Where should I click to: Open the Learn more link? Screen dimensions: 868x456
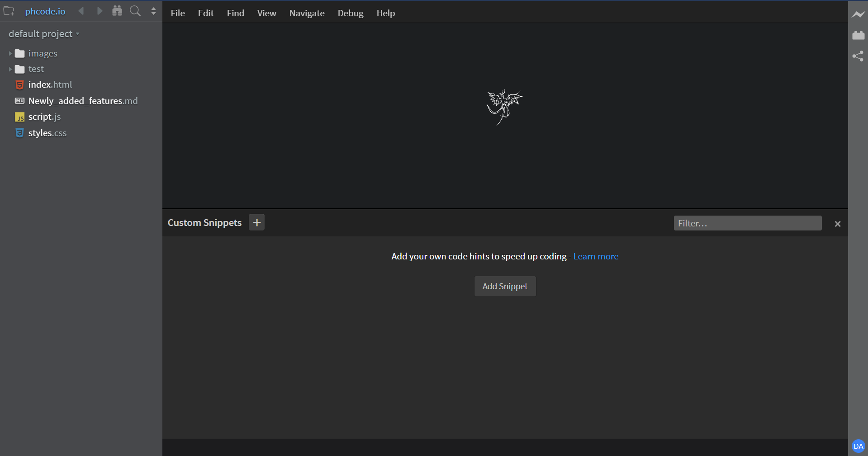pos(596,256)
